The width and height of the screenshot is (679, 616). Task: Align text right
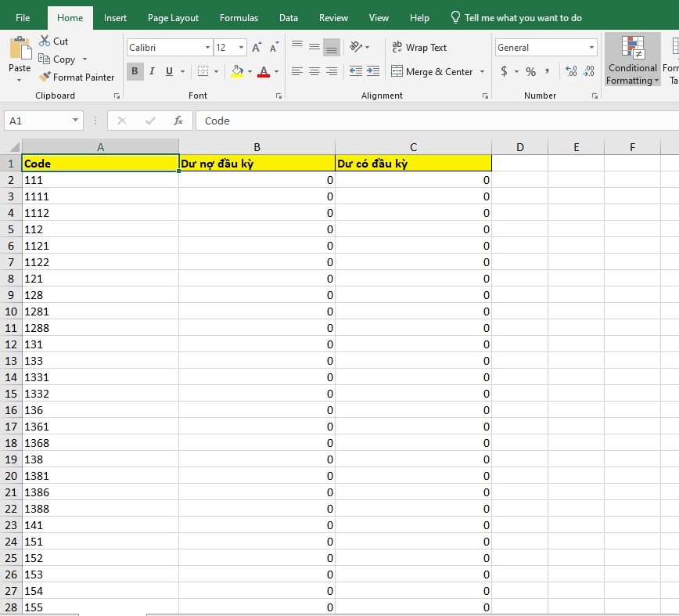pos(332,71)
